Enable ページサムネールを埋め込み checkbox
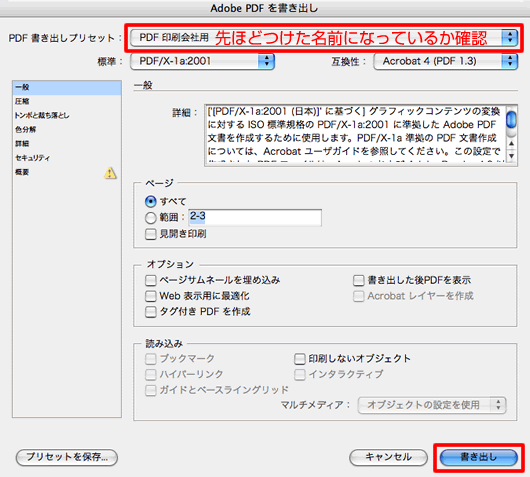The height and width of the screenshot is (477, 530). pyautogui.click(x=150, y=280)
